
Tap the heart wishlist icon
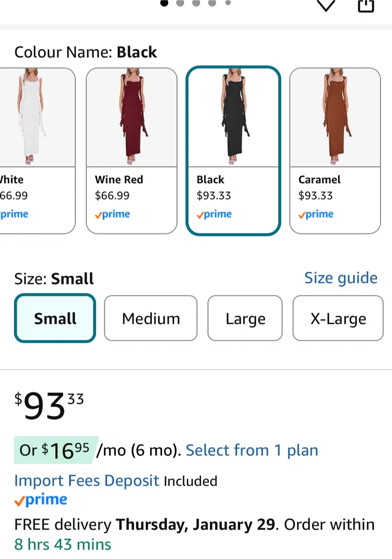click(x=326, y=5)
